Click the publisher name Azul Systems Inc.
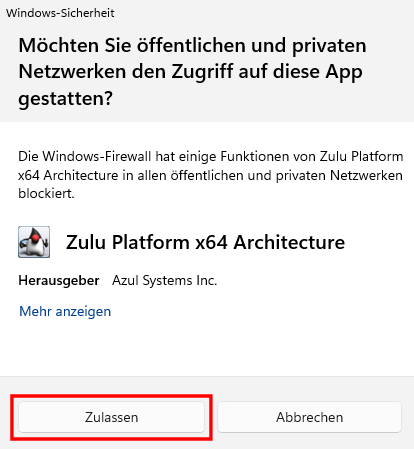414x449 pixels. click(165, 280)
